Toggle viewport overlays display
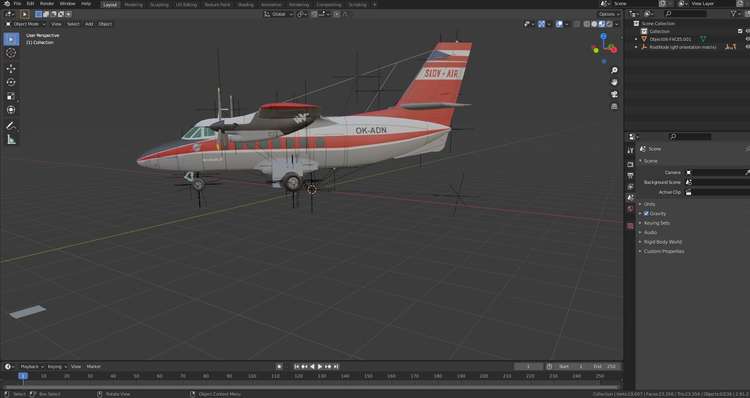Image resolution: width=750 pixels, height=398 pixels. tap(559, 24)
